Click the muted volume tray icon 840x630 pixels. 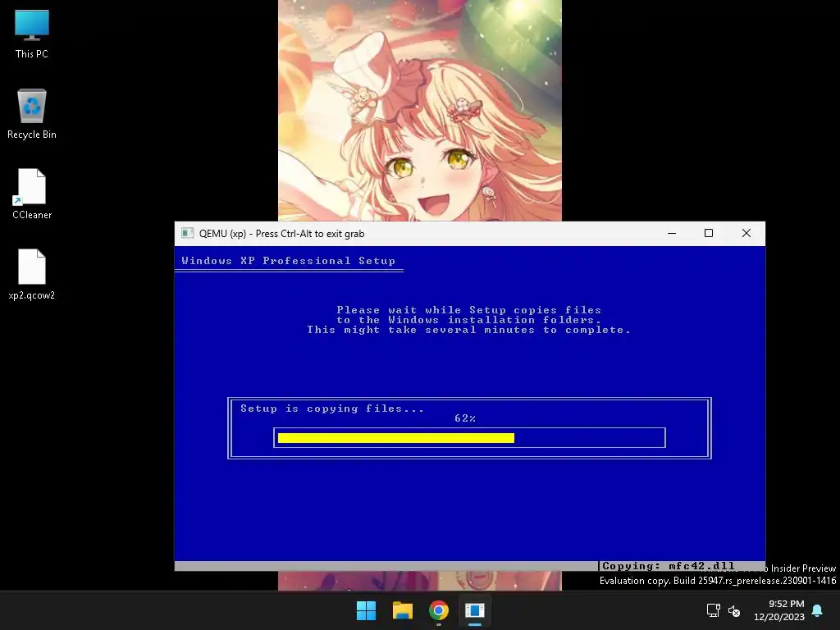click(734, 610)
